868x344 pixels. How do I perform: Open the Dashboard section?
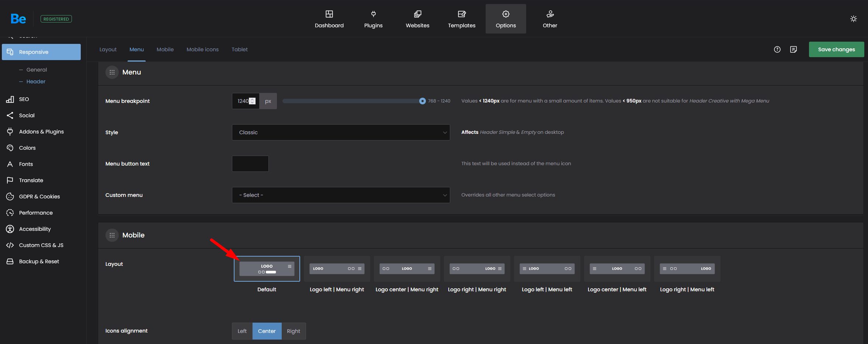[x=329, y=19]
